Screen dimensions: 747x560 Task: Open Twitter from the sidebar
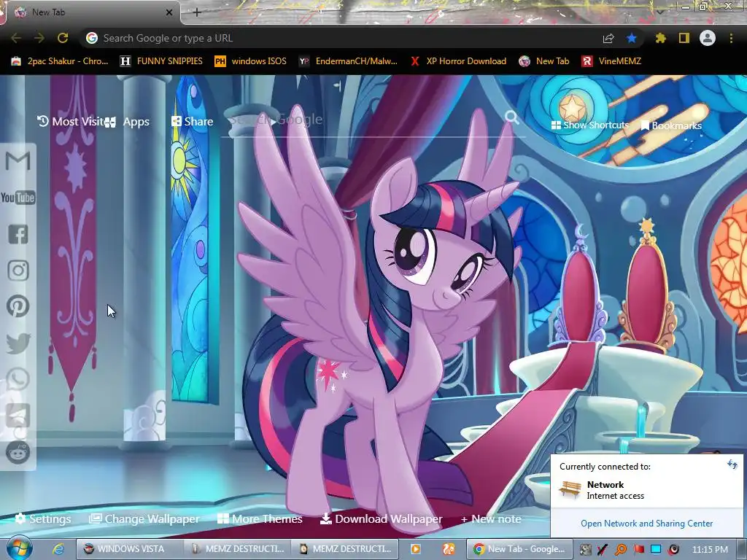(x=18, y=343)
